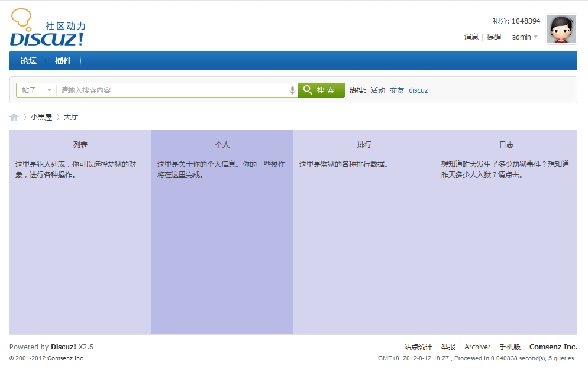Open Archiver footer link
The image size is (588, 369).
477,347
